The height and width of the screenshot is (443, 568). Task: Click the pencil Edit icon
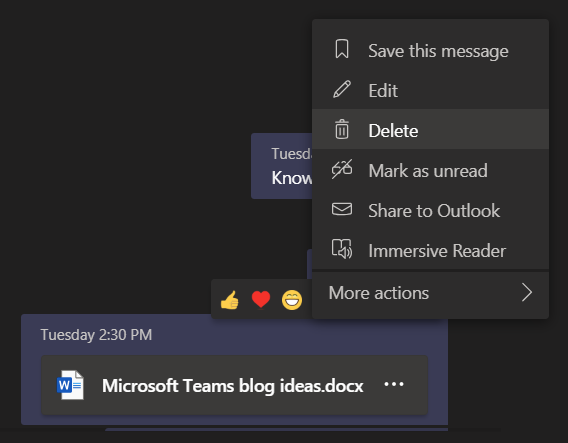point(342,89)
